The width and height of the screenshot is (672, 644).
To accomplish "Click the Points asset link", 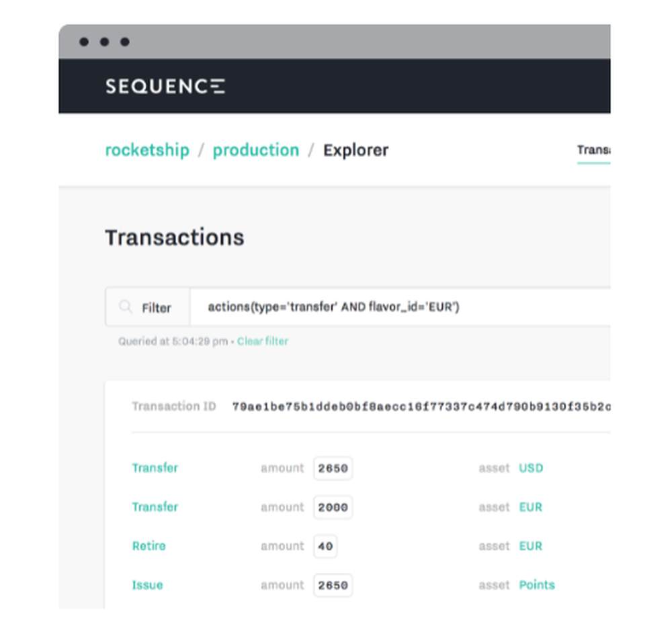I will 537,585.
